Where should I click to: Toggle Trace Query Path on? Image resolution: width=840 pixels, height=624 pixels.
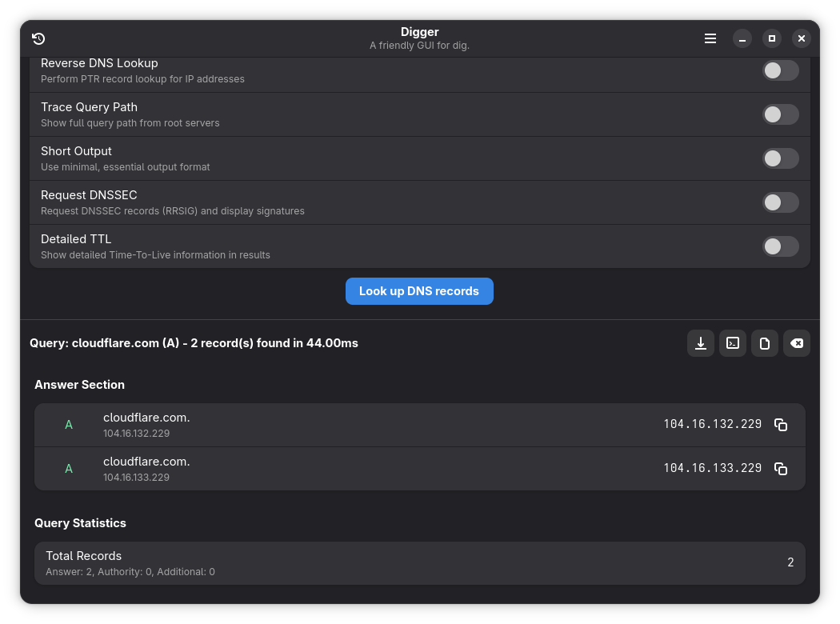tap(781, 114)
